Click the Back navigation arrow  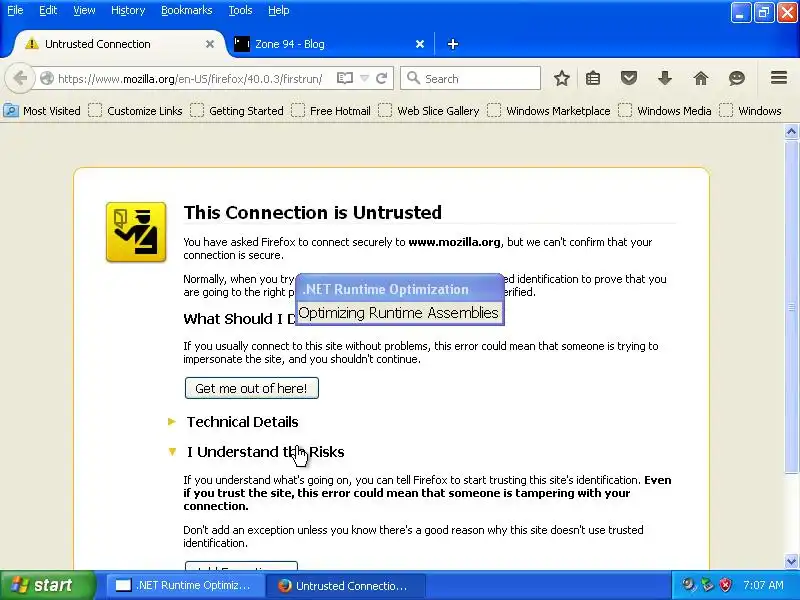20,79
